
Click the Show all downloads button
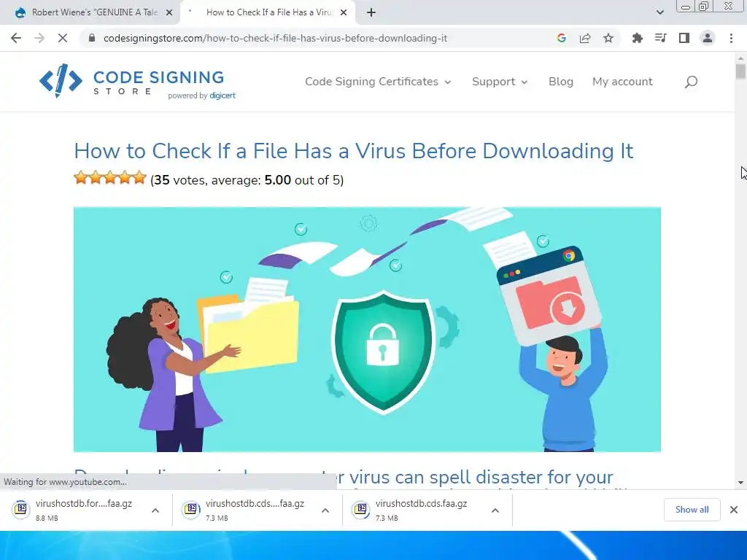click(x=692, y=510)
